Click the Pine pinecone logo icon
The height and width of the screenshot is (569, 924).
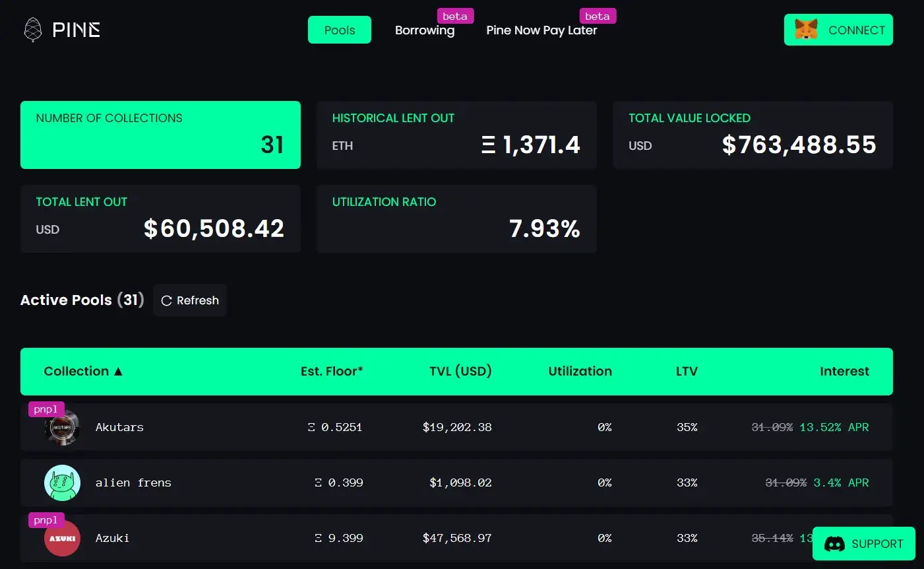click(32, 30)
